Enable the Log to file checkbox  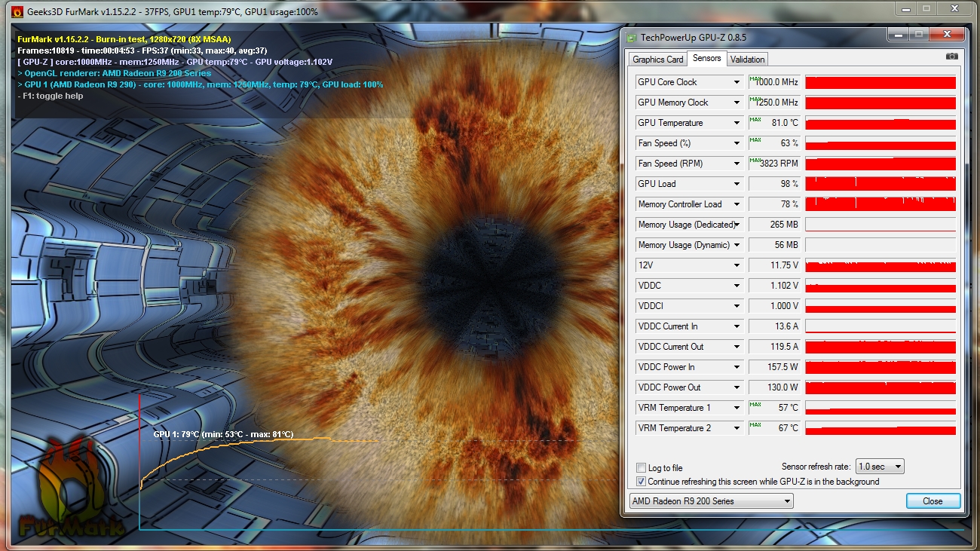642,468
